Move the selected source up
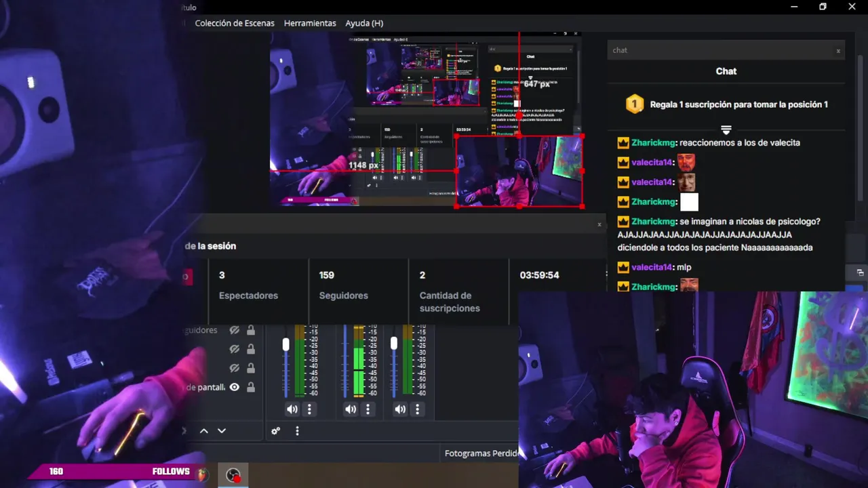868x488 pixels. (x=203, y=430)
